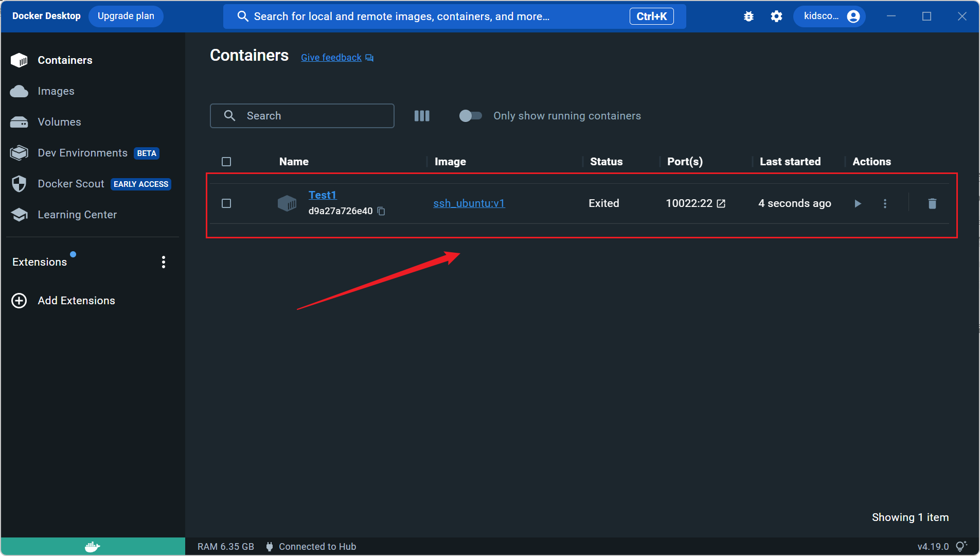Click the feedback speech bubble icon

[369, 58]
